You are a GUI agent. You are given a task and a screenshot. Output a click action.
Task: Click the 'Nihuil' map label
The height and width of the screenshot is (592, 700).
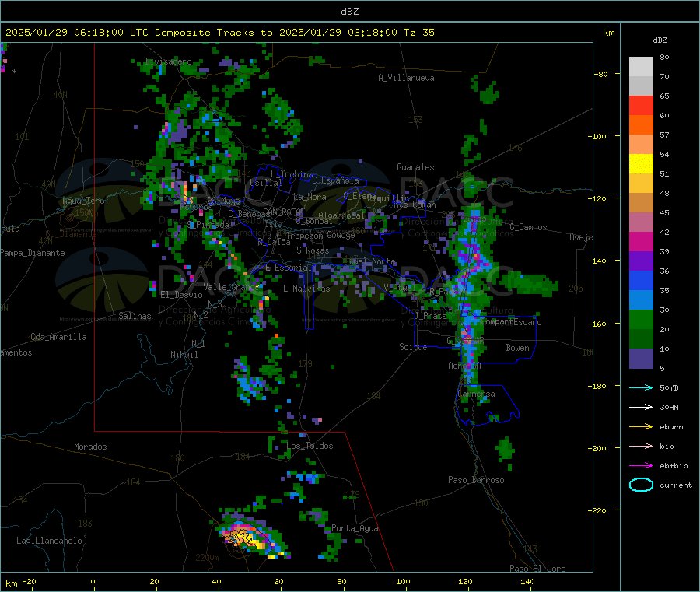coord(184,355)
